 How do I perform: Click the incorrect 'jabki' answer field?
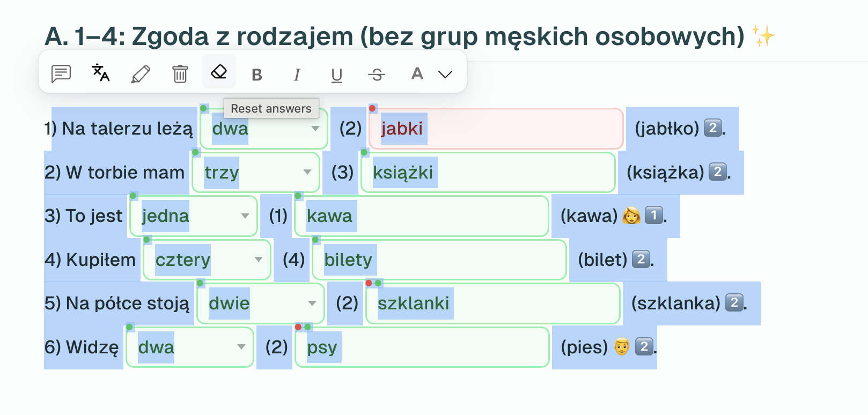tap(496, 129)
